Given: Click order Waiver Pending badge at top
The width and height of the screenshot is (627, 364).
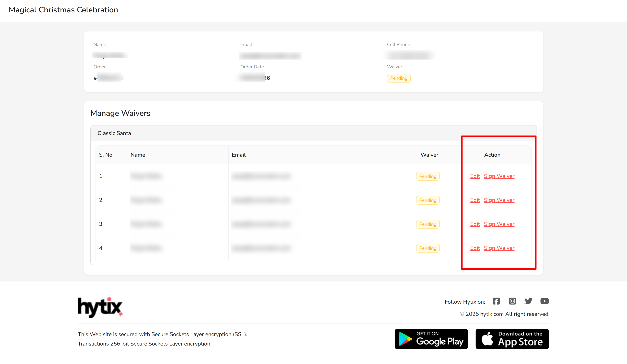Looking at the screenshot, I should tap(399, 78).
